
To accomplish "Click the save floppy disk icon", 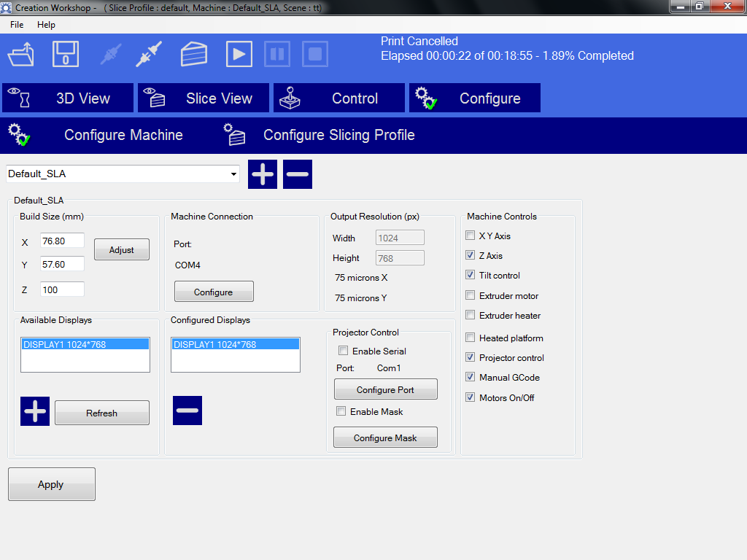I will pyautogui.click(x=66, y=55).
